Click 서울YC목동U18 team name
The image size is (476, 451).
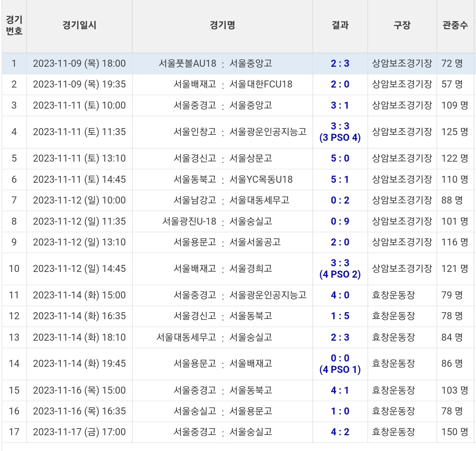260,179
